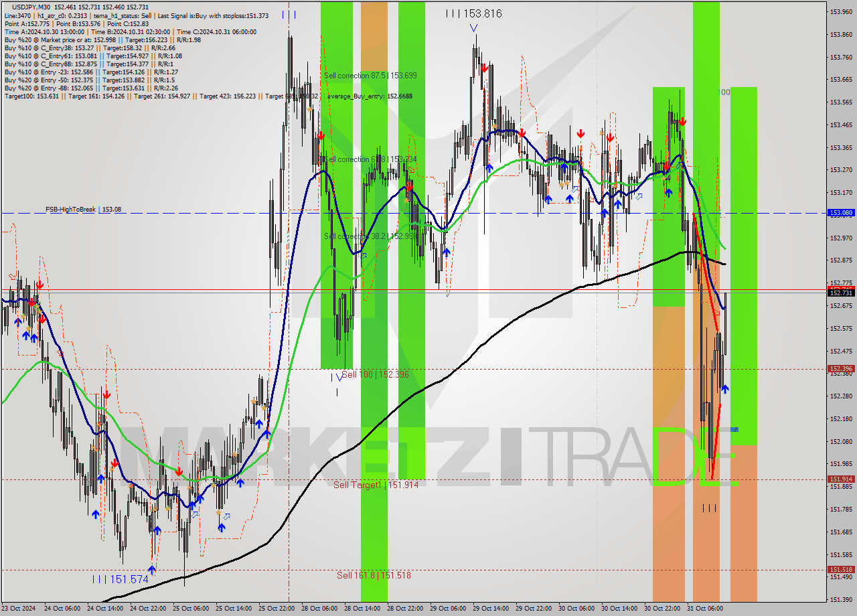This screenshot has width=857, height=616.
Task: Select the 'Buy %20 @ Entry -50: 152.375' line
Action: click(x=90, y=80)
